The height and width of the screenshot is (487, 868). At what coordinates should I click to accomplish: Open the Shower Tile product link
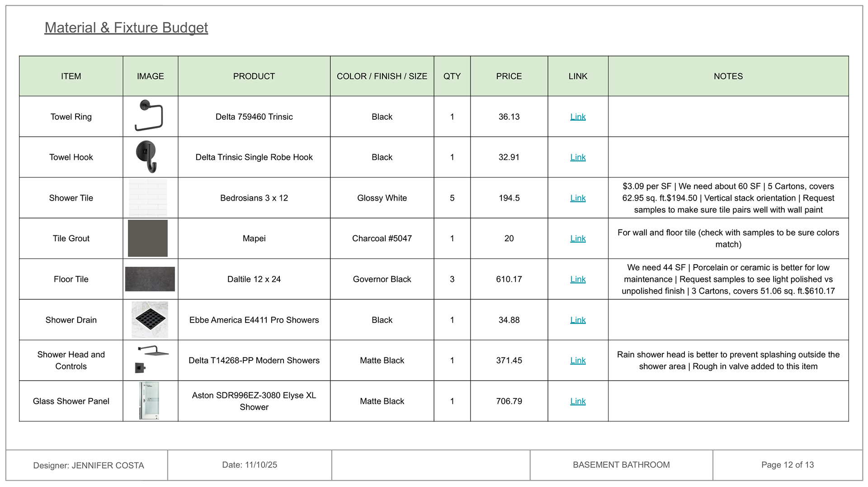click(578, 198)
